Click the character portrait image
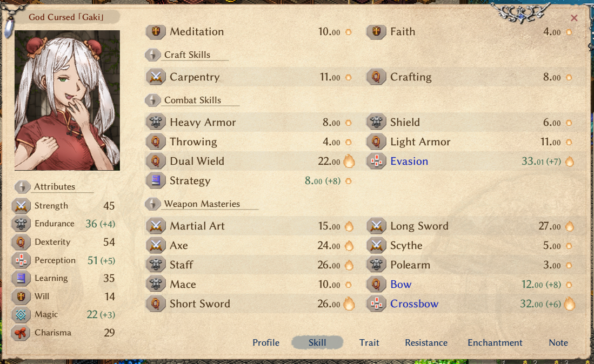Image resolution: width=594 pixels, height=364 pixels. click(x=68, y=100)
